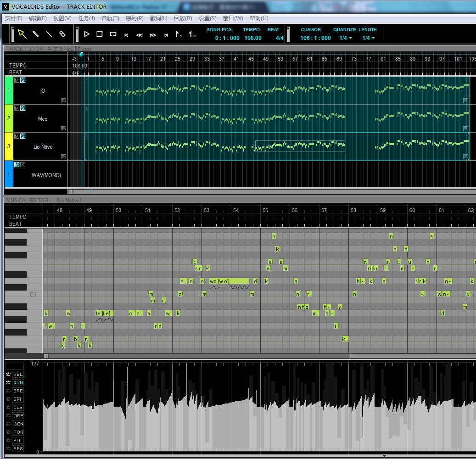Open the 歌词(L) menu

coord(158,18)
